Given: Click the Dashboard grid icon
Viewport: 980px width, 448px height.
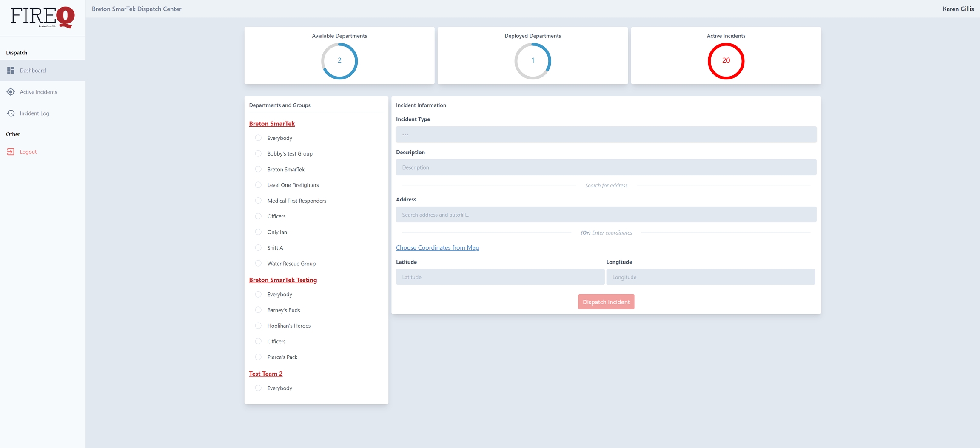Looking at the screenshot, I should pos(11,70).
